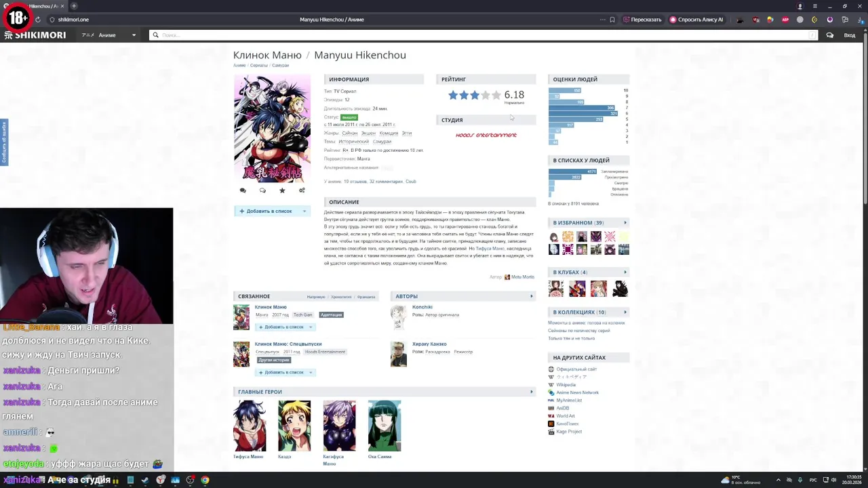Open the Тифуса Маню character thumbnail
The height and width of the screenshot is (488, 868).
point(250,426)
